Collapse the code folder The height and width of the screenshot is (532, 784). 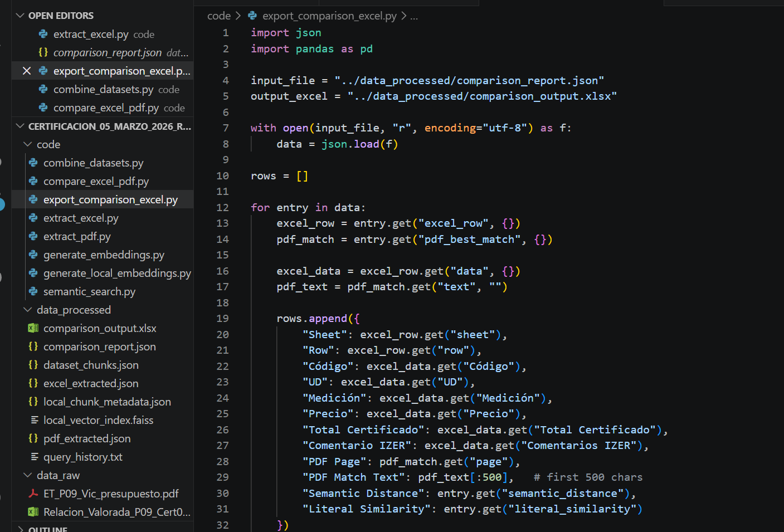(27, 144)
